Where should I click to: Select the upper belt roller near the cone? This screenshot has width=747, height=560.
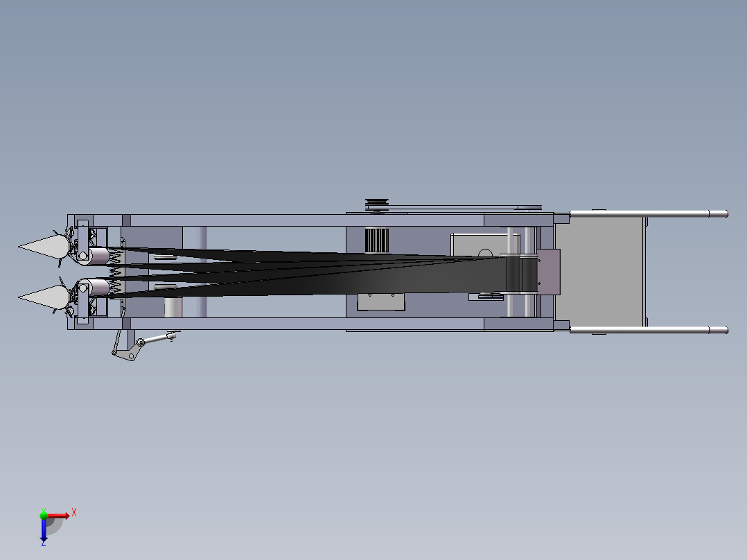(x=98, y=256)
